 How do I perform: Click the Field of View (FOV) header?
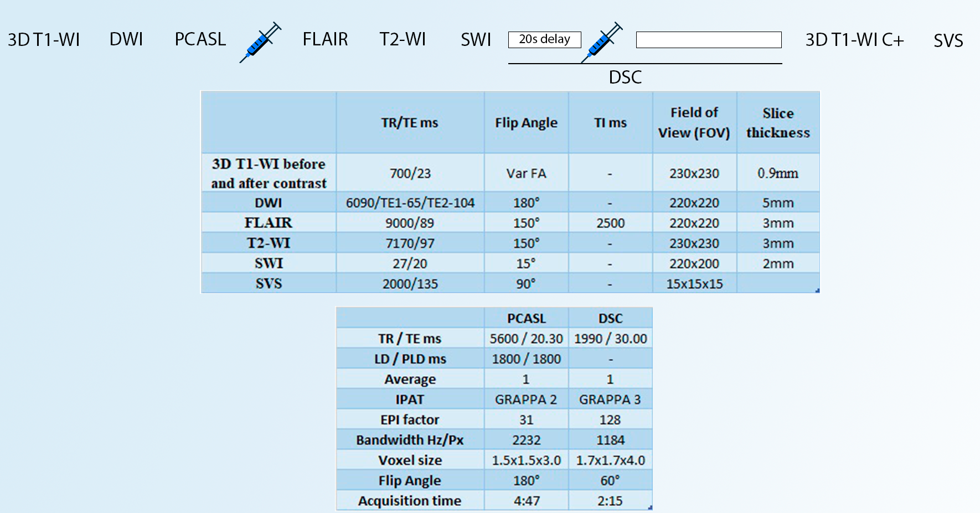tap(694, 123)
